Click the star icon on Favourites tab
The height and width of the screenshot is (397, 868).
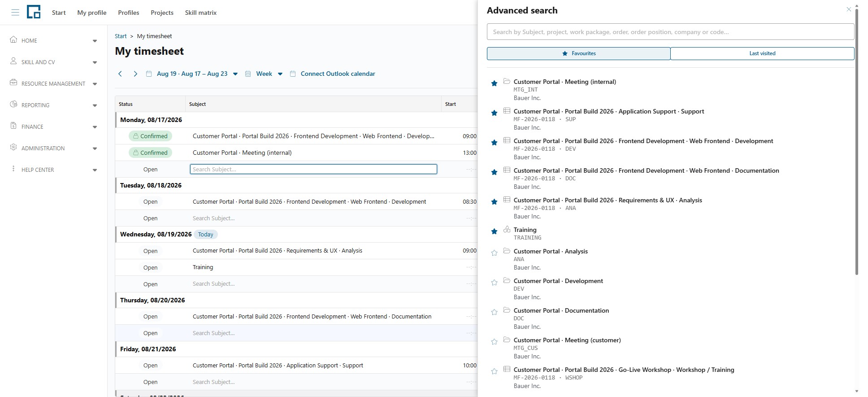pyautogui.click(x=564, y=53)
